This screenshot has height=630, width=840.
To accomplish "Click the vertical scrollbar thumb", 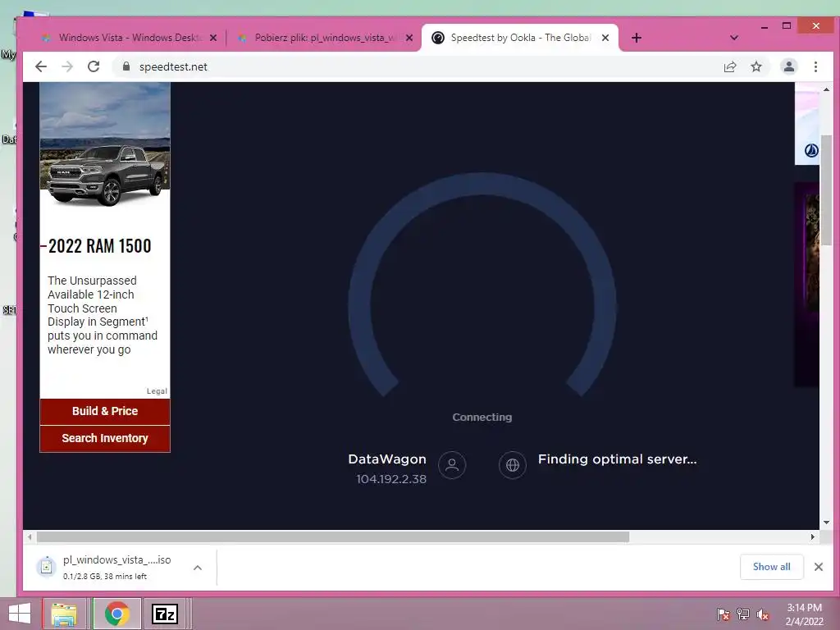I will click(x=826, y=190).
